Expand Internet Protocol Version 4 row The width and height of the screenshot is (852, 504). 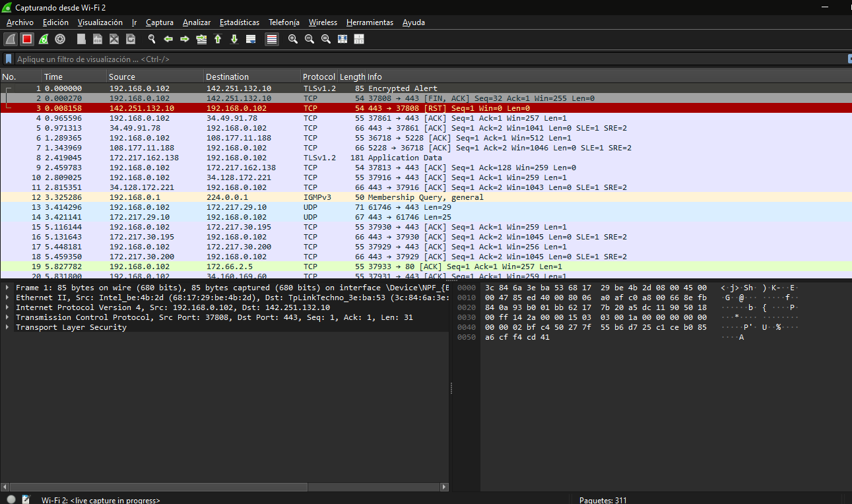7,307
